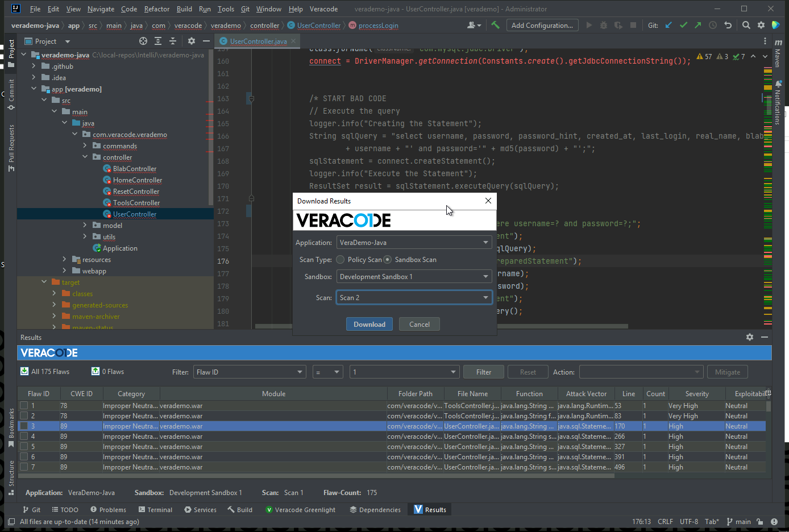Select the Policy Scan radio button

[x=340, y=259]
